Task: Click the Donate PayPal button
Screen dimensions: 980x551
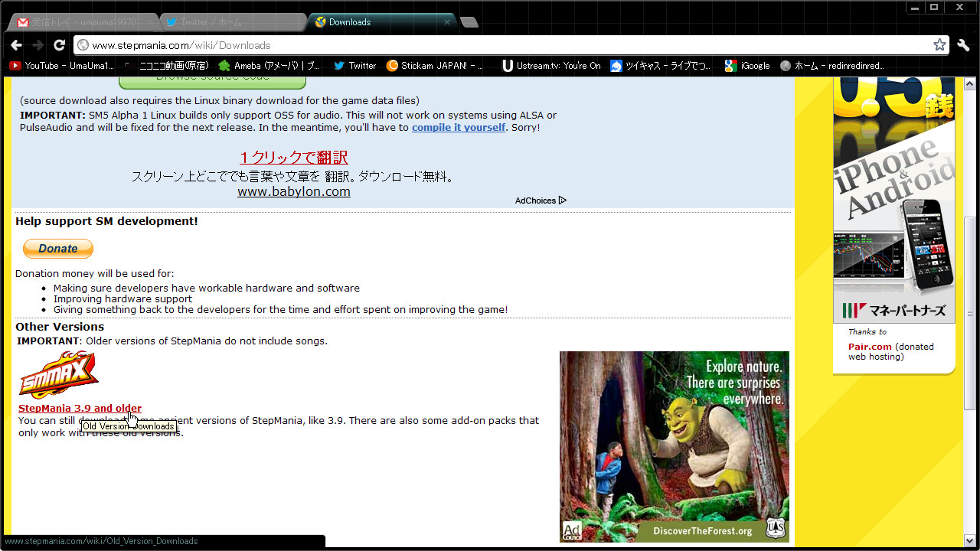Action: click(x=58, y=249)
